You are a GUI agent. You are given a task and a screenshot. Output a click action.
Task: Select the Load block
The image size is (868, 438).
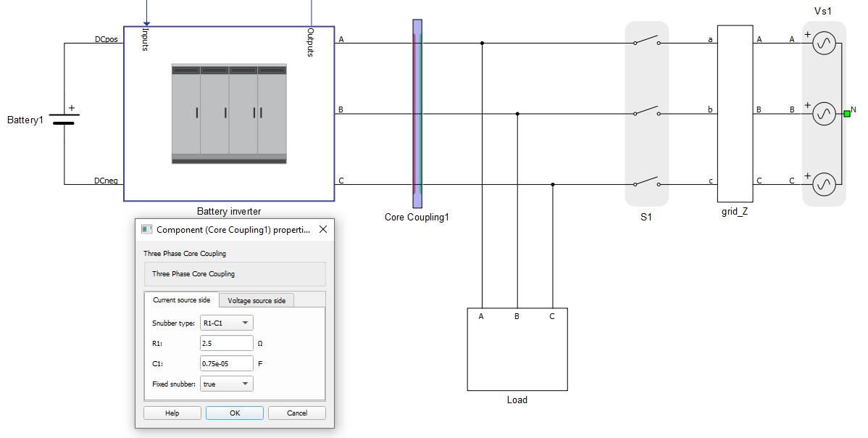517,349
